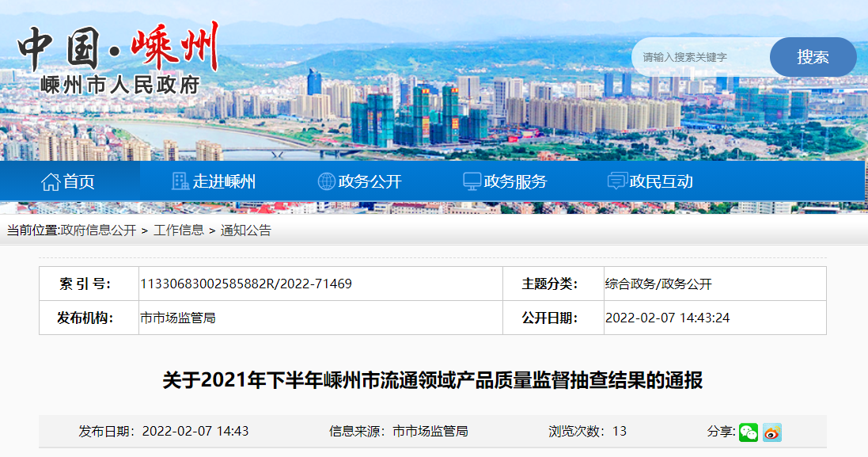Screen dimensions: 868x457
Task: Click the index number 11330683002585882R/2022-71469
Action: click(x=246, y=284)
